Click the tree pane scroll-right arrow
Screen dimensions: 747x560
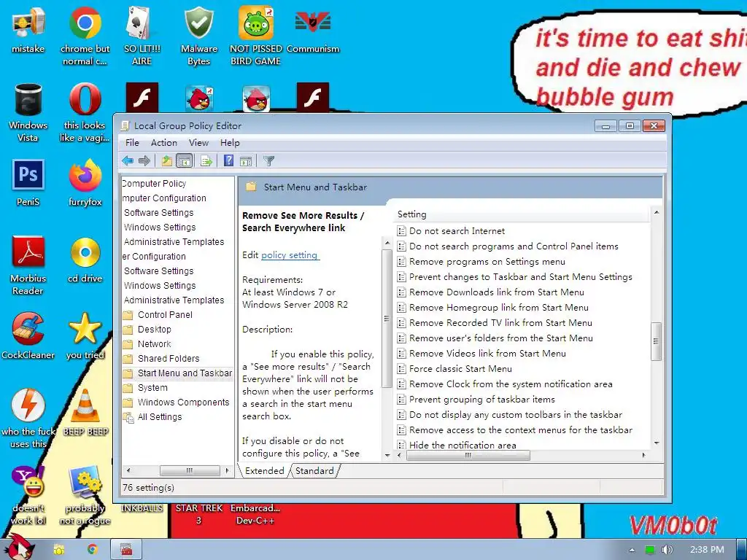coord(228,470)
